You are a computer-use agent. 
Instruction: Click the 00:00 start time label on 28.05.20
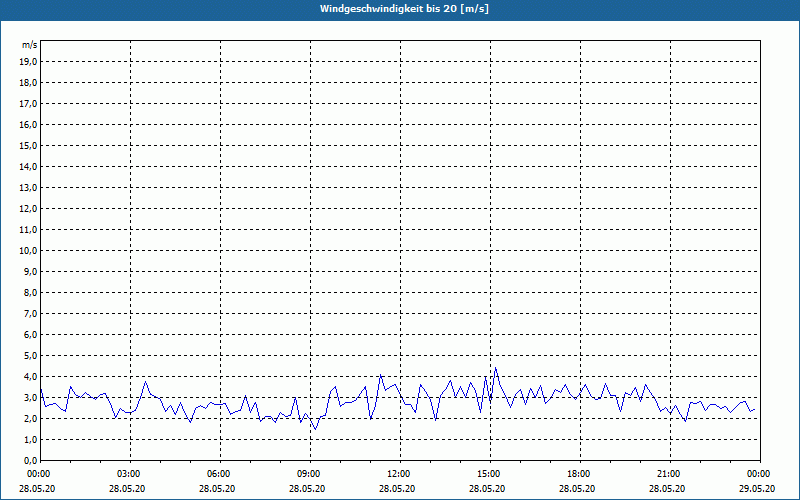(x=38, y=474)
